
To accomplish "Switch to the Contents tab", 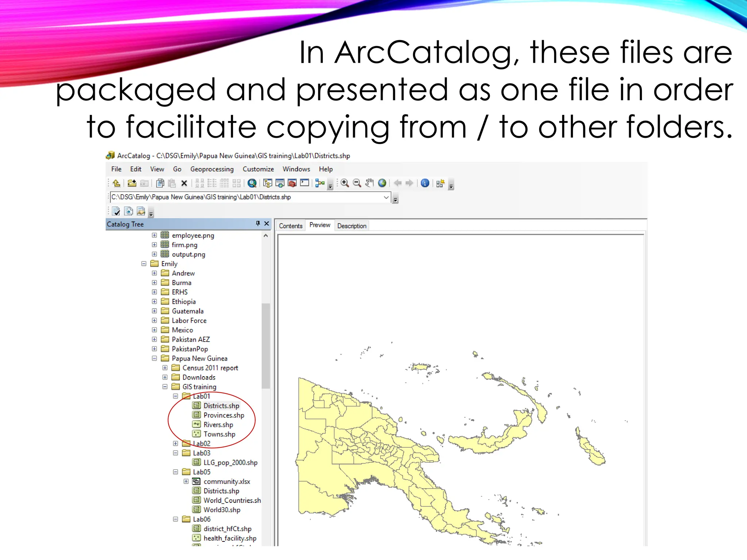I will pos(291,226).
